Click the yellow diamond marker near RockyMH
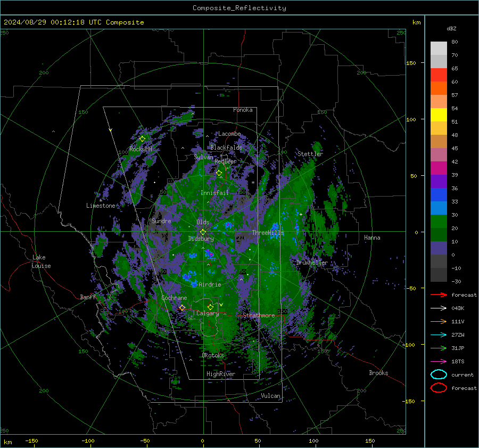The image size is (479, 448). click(142, 139)
